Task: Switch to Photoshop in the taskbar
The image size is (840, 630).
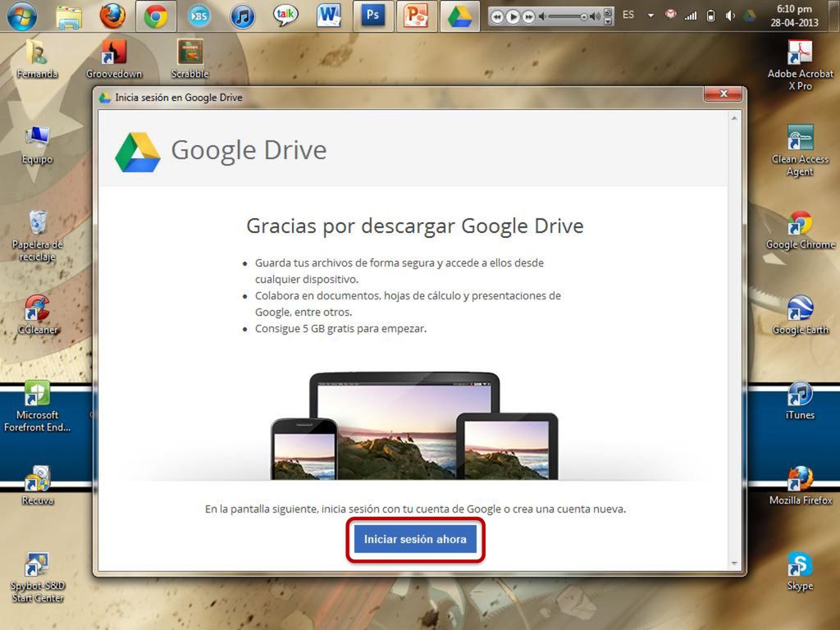Action: click(x=373, y=16)
